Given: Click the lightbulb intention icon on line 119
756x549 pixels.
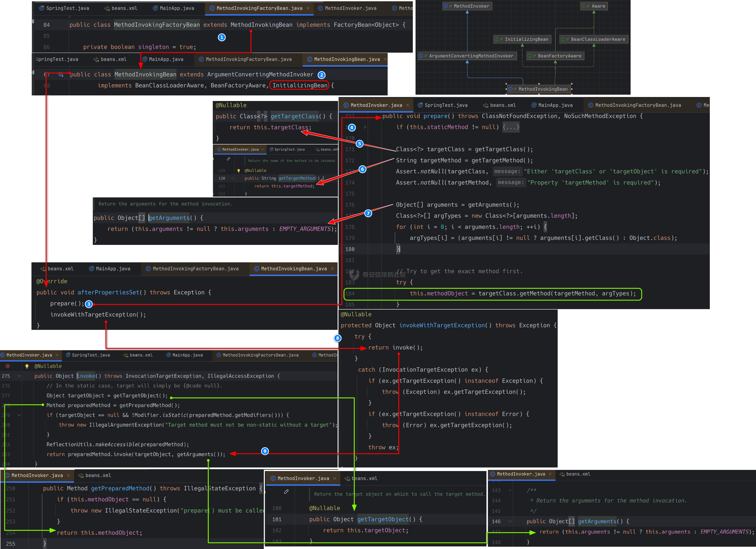Looking at the screenshot, I should 239,171.
